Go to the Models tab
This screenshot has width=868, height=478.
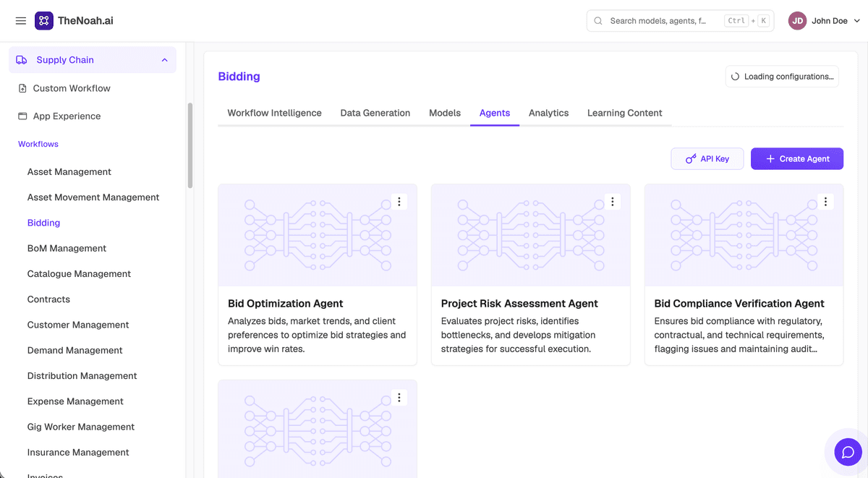[x=445, y=113]
